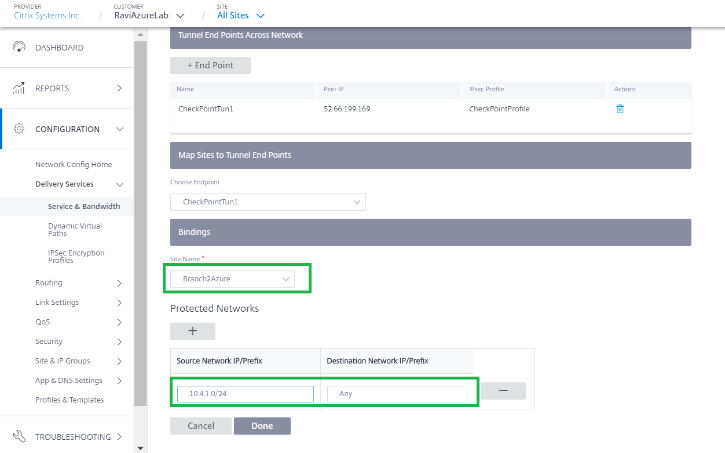The width and height of the screenshot is (725, 453).
Task: Click the Destination Network Any input field
Action: [x=397, y=394]
